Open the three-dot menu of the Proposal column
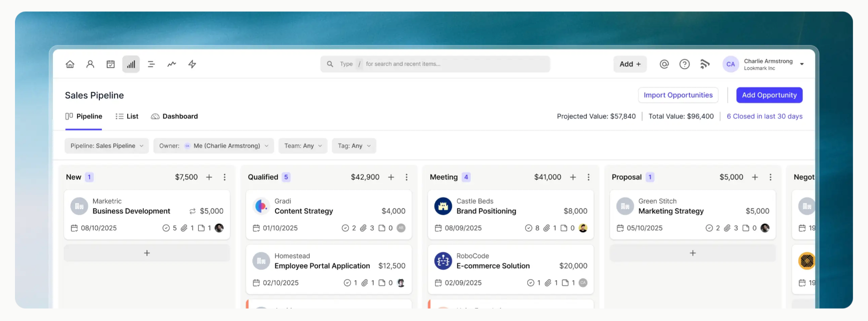 pos(771,177)
